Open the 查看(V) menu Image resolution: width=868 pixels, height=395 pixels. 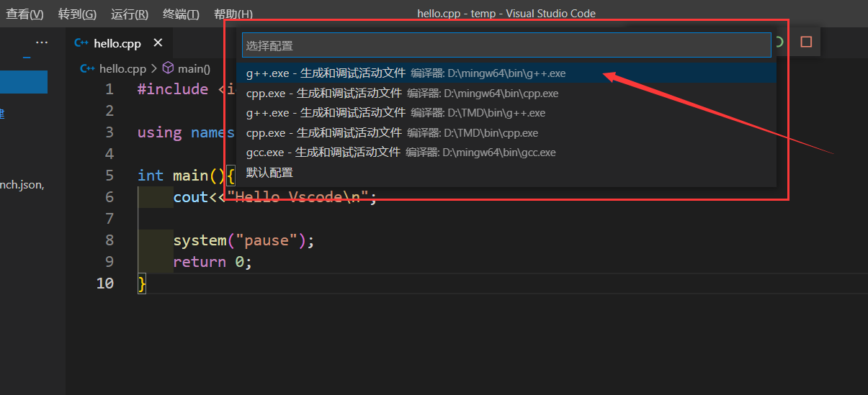[24, 14]
